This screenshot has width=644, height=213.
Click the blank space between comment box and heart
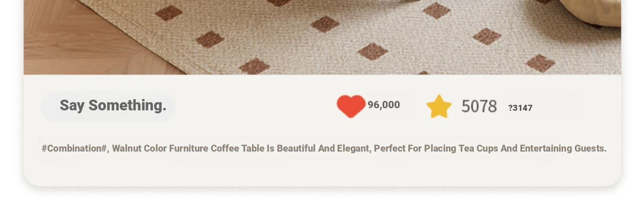click(255, 106)
